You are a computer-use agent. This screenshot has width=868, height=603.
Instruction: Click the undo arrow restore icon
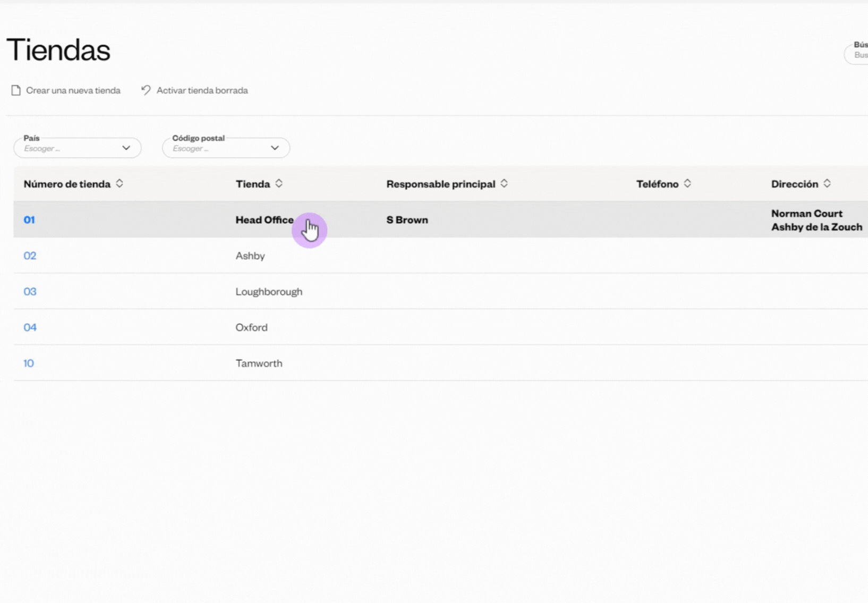pos(146,90)
